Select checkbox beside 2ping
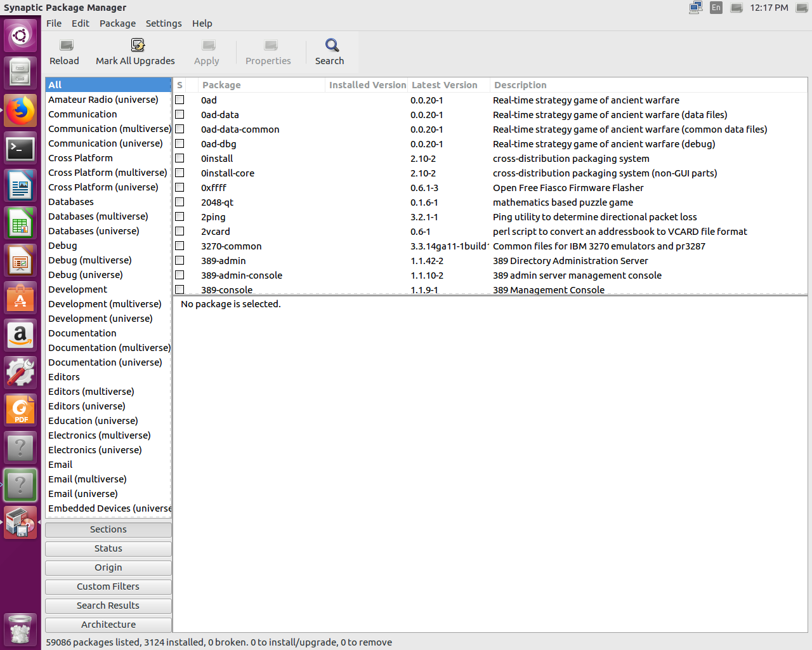812x650 pixels. (180, 216)
